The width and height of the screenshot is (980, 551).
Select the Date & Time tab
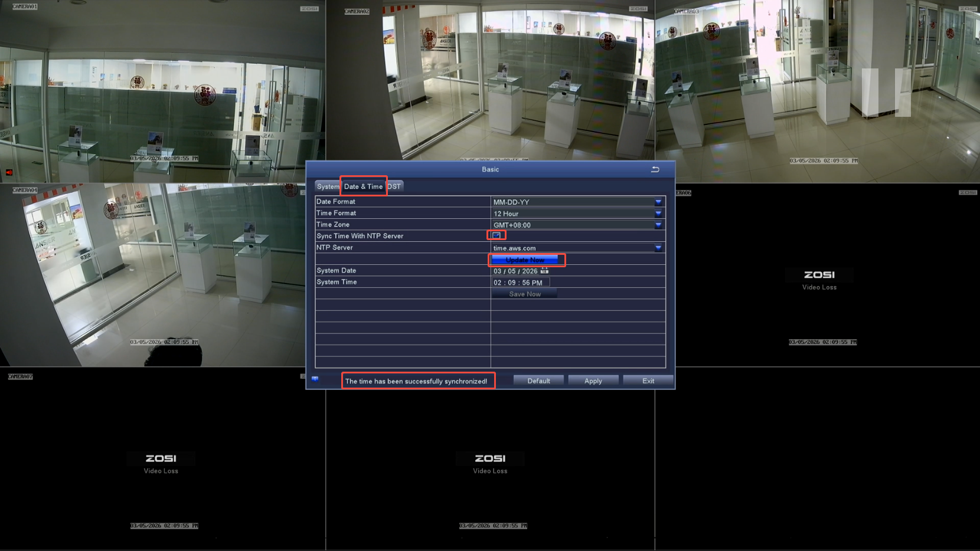coord(363,186)
